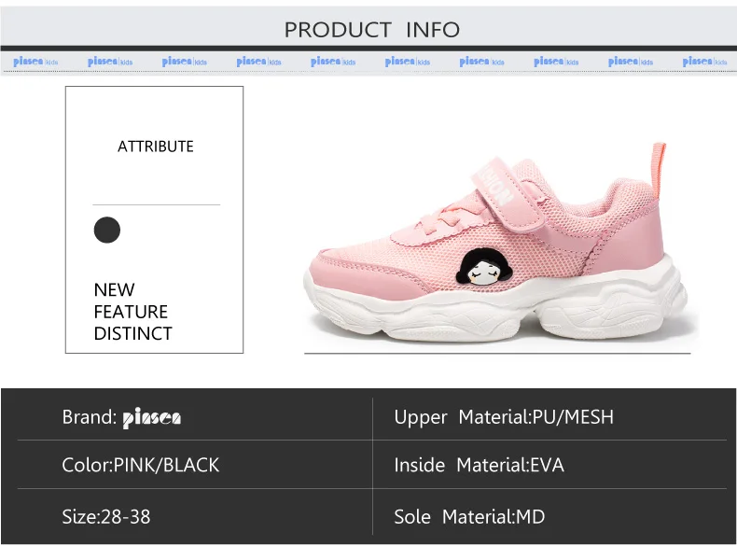Click the Upper Material:PU/MESH text

pos(504,417)
